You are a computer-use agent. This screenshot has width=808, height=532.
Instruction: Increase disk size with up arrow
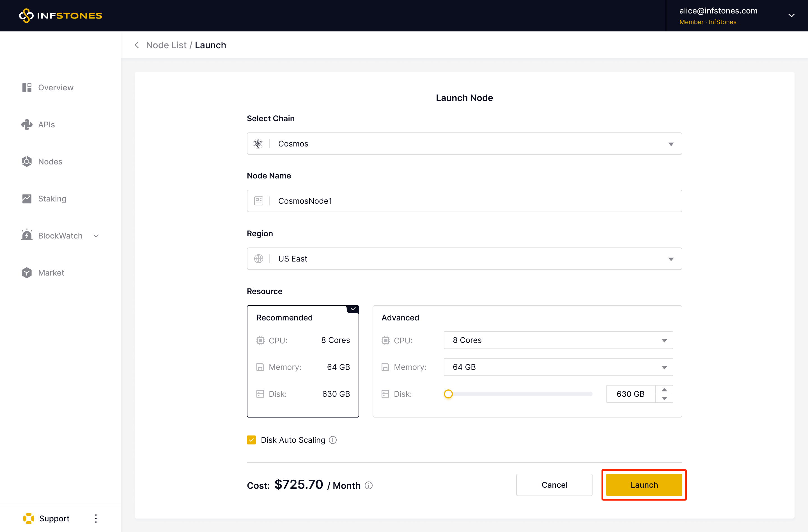pos(664,390)
